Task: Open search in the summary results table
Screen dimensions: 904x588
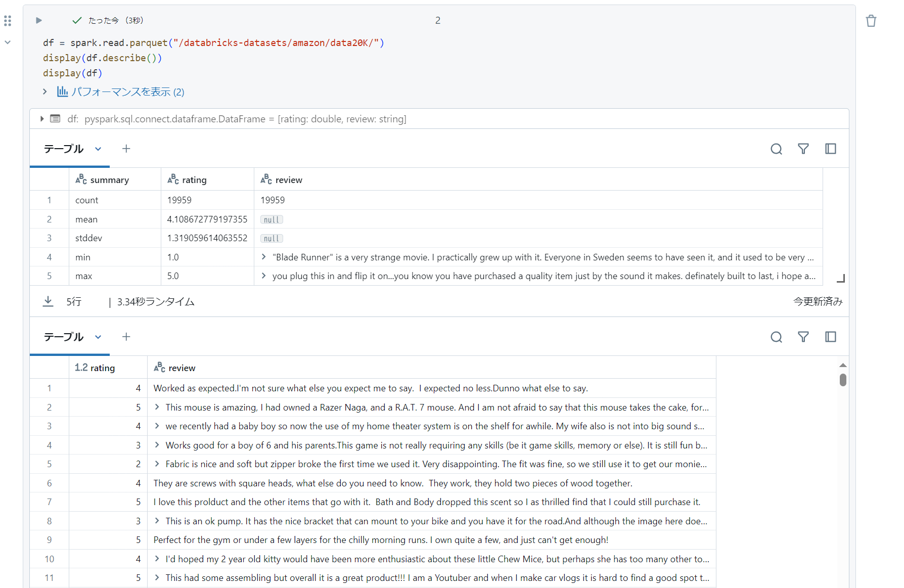Action: tap(776, 149)
